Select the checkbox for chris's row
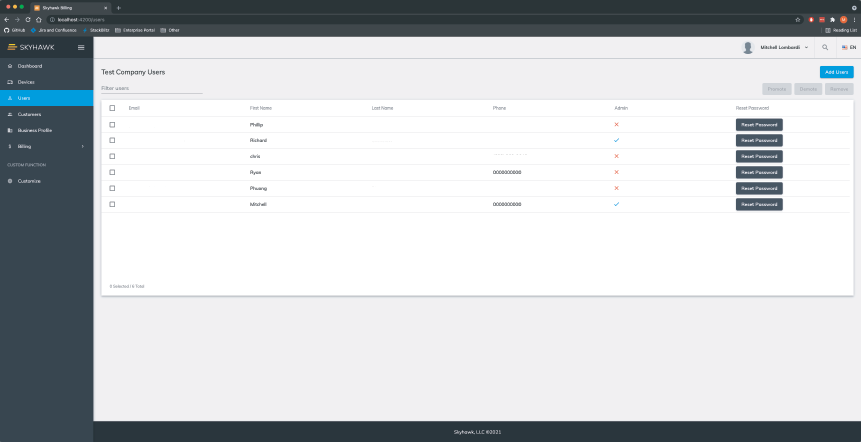861x442 pixels. tap(112, 156)
